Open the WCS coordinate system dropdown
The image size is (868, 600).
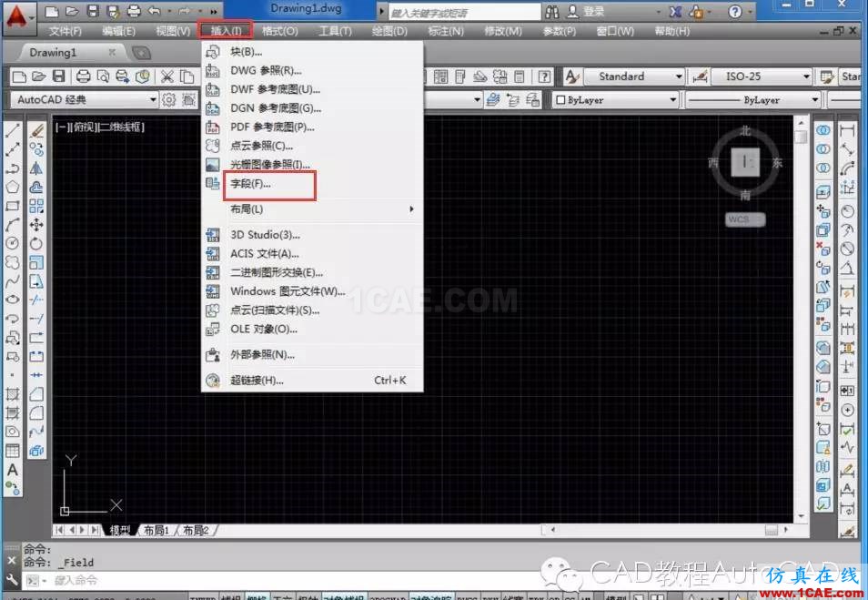click(x=745, y=219)
